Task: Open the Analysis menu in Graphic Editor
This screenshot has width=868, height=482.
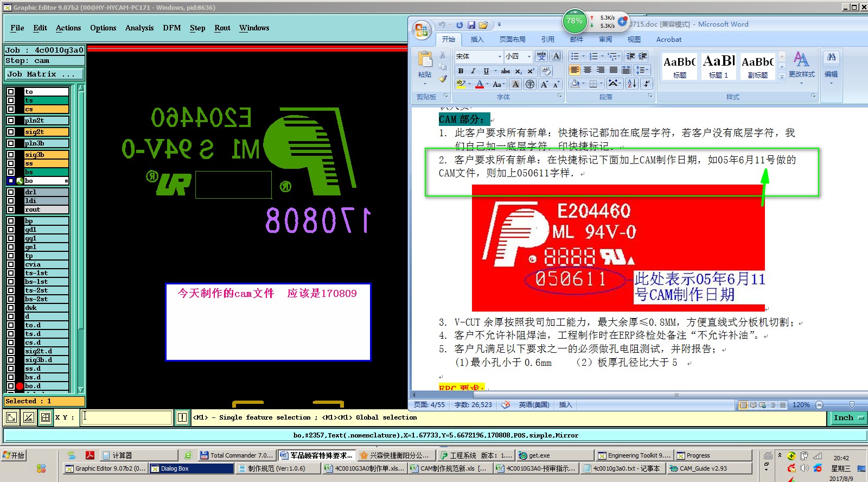Action: (139, 28)
